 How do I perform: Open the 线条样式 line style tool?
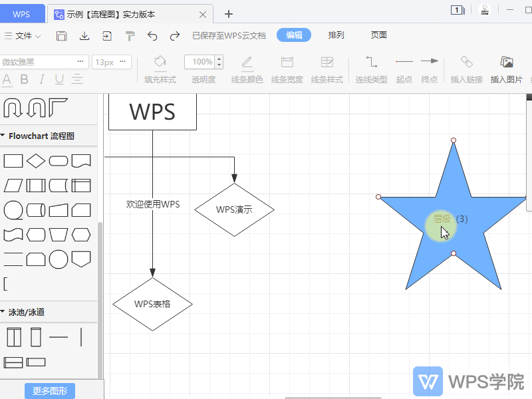[327, 70]
